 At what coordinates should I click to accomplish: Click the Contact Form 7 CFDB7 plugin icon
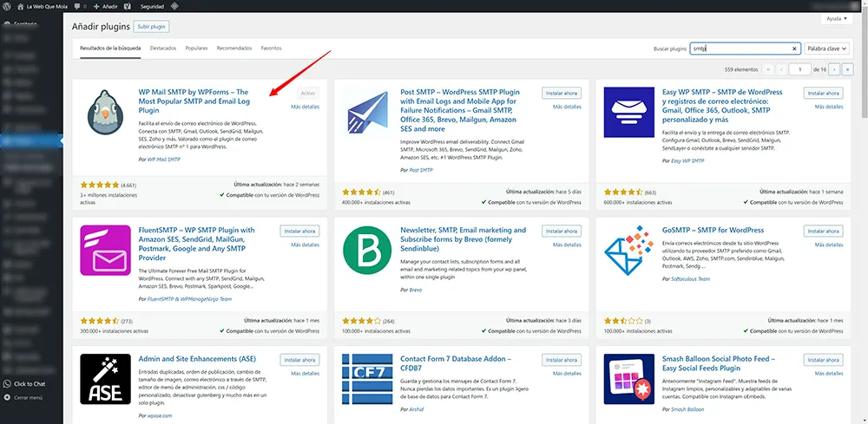click(x=366, y=379)
